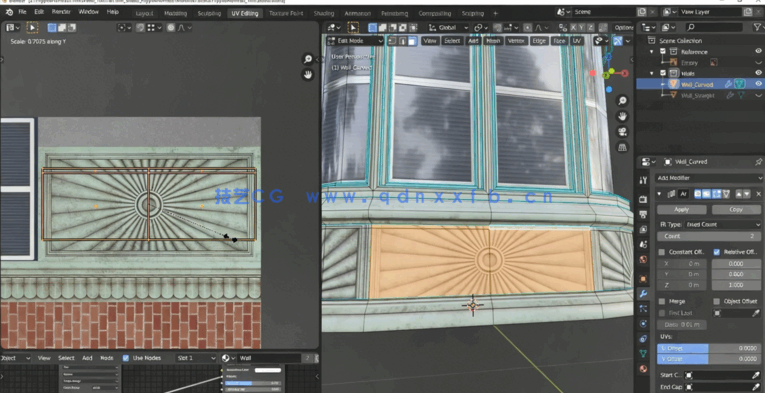Image resolution: width=765 pixels, height=393 pixels.
Task: Click the camera view icon in 3D viewport
Action: click(x=622, y=132)
